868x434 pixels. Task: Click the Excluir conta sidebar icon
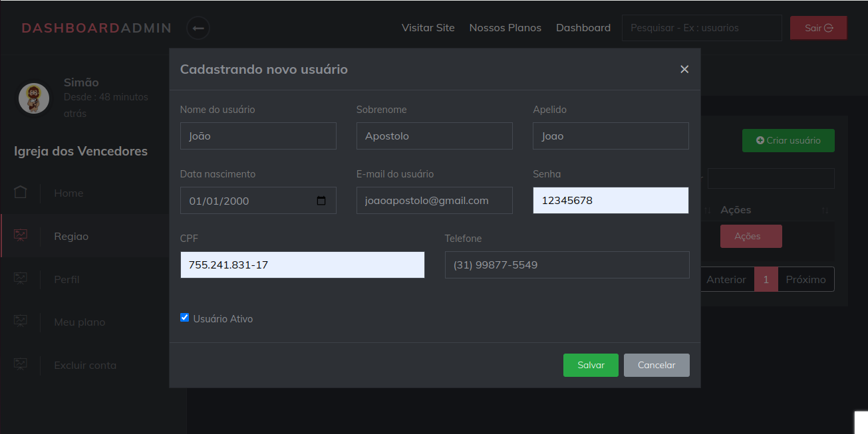pos(21,365)
